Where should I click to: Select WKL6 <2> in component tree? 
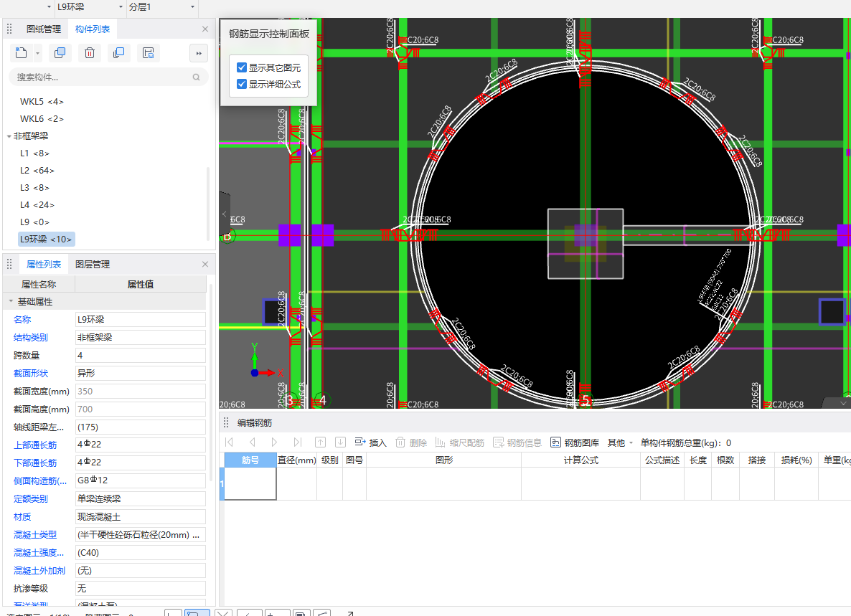point(42,119)
